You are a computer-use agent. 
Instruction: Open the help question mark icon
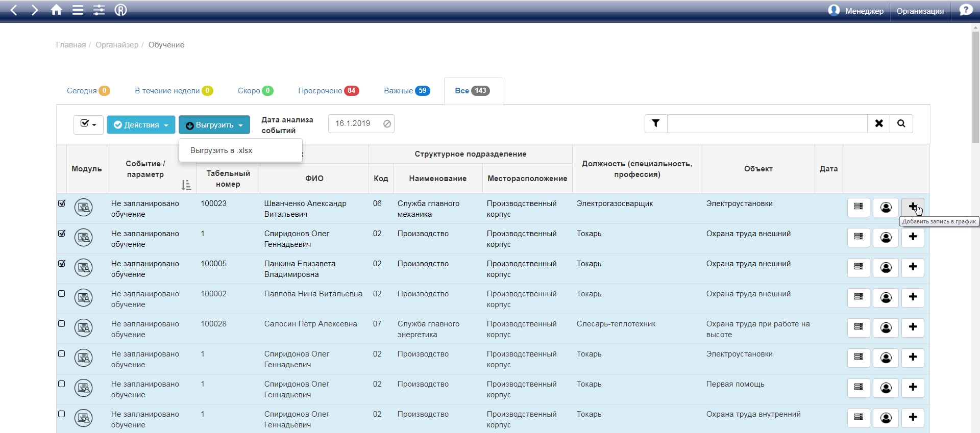(965, 10)
